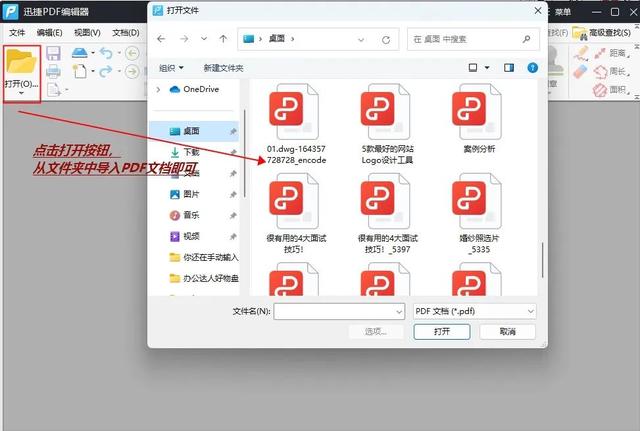This screenshot has width=640, height=431.
Task: Click the 取消 button
Action: pyautogui.click(x=507, y=331)
